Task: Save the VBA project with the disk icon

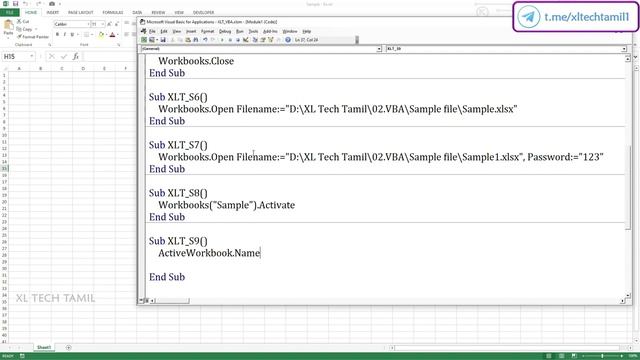Action: click(163, 40)
